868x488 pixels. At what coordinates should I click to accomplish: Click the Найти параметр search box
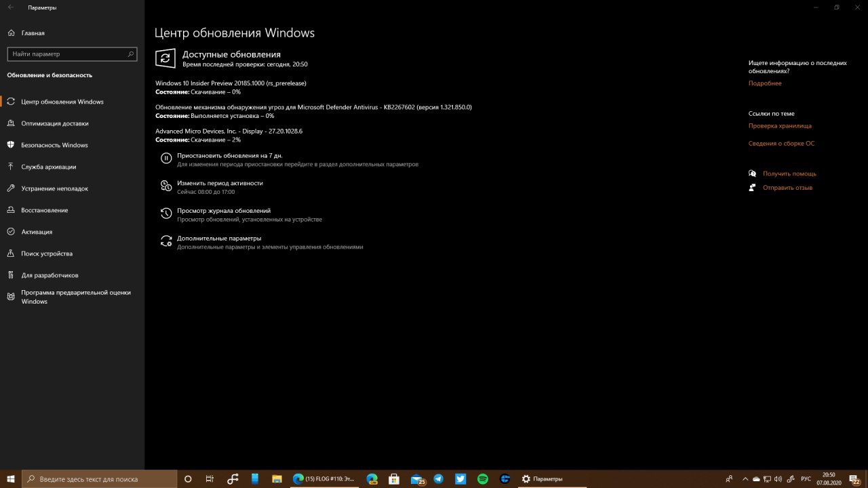[x=72, y=54]
